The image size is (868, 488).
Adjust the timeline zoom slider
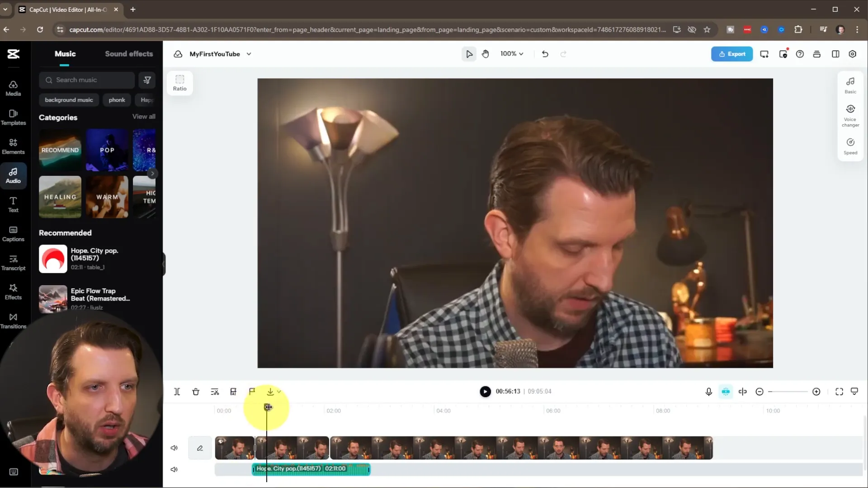tap(788, 392)
